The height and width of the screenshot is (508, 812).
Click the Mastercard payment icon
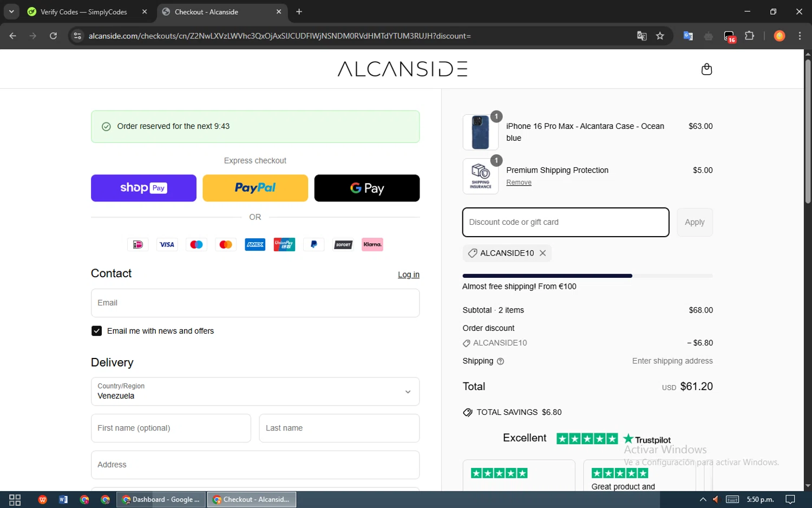226,245
